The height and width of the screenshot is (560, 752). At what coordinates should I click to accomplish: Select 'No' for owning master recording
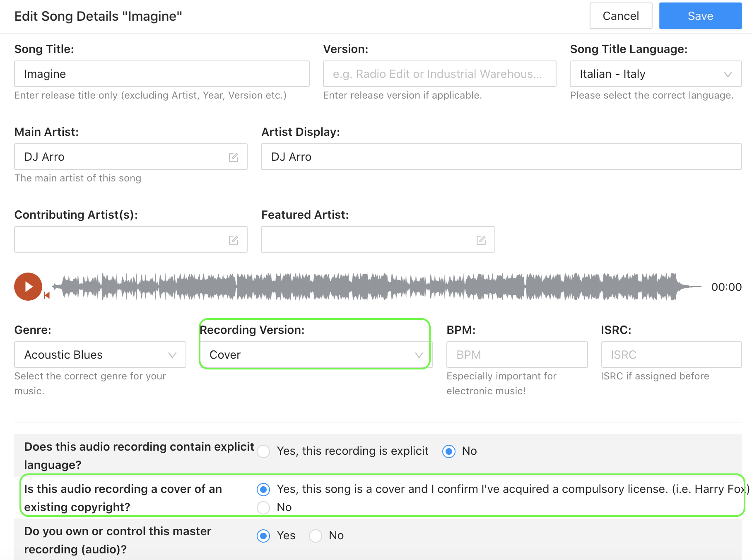click(316, 536)
